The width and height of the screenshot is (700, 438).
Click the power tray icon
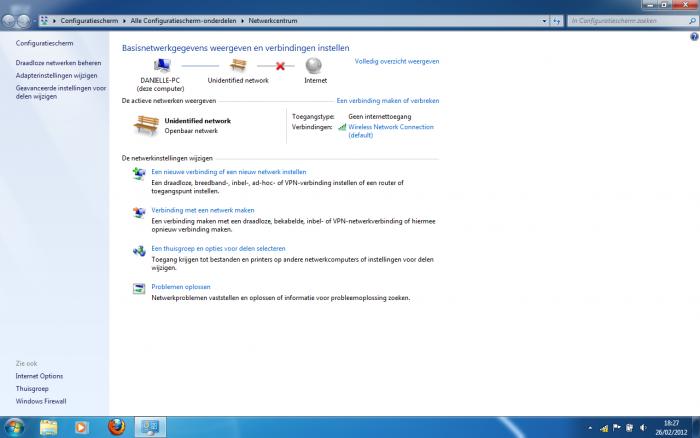[629, 428]
